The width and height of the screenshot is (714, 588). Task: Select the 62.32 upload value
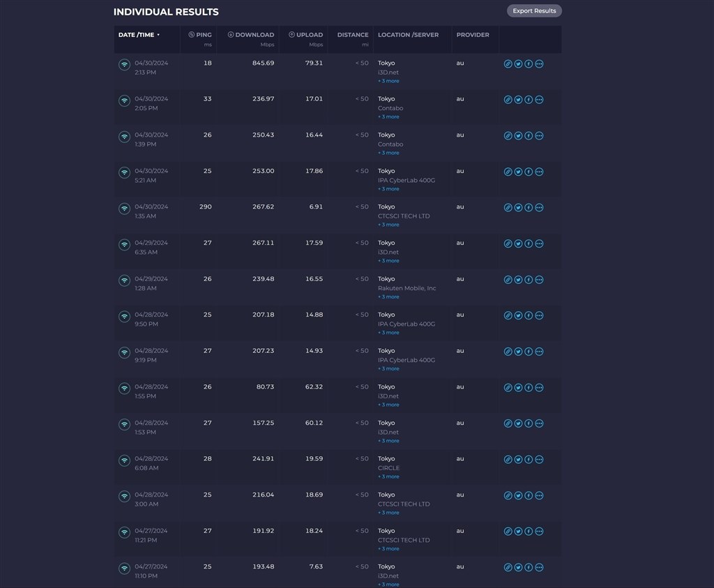click(314, 386)
